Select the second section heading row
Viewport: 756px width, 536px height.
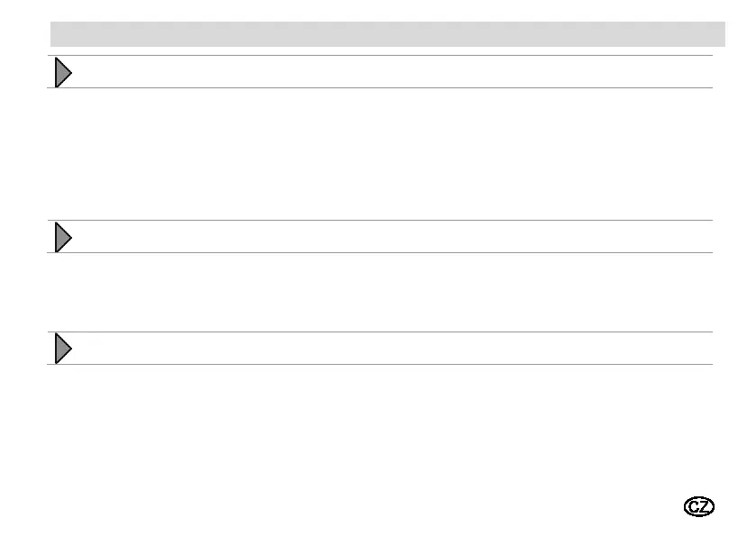click(x=380, y=237)
